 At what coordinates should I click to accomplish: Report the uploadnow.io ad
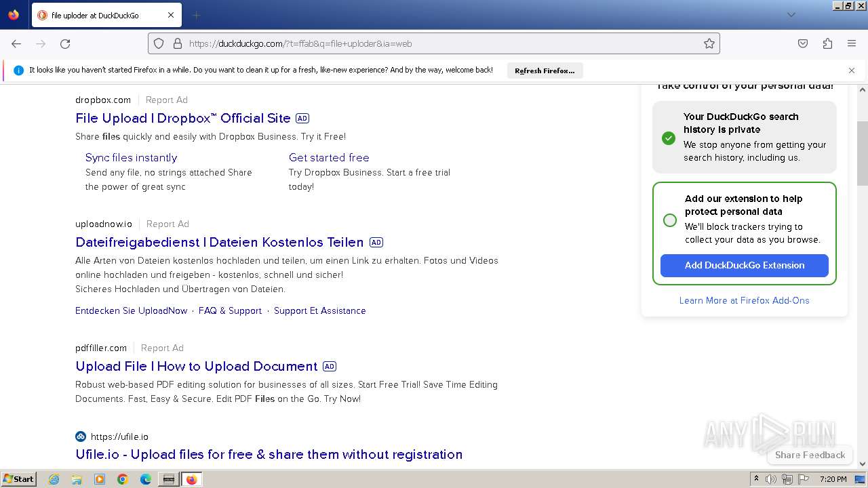click(167, 224)
